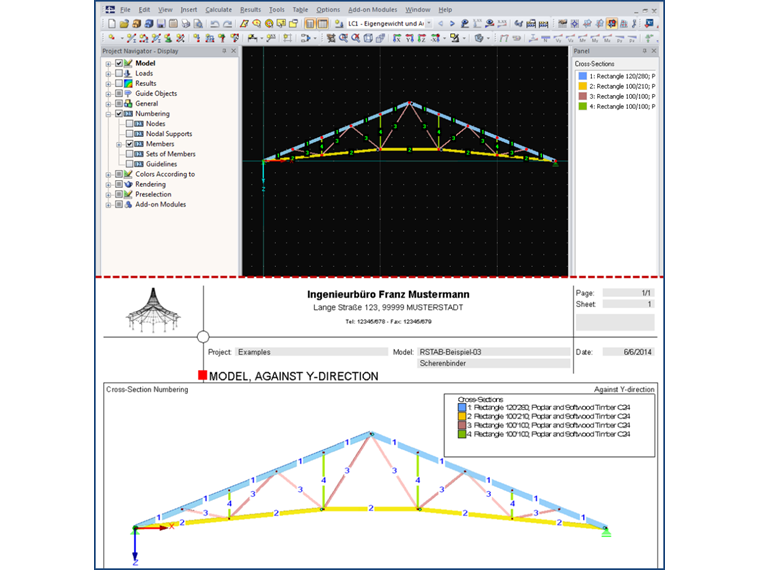Open the Insert menu
Screen dimensions: 760x570
189,10
